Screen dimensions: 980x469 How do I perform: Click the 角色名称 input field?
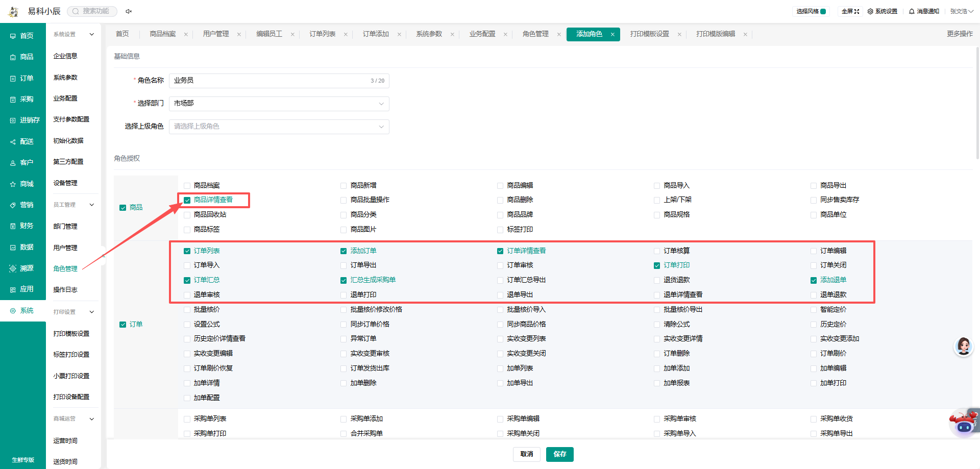point(279,81)
